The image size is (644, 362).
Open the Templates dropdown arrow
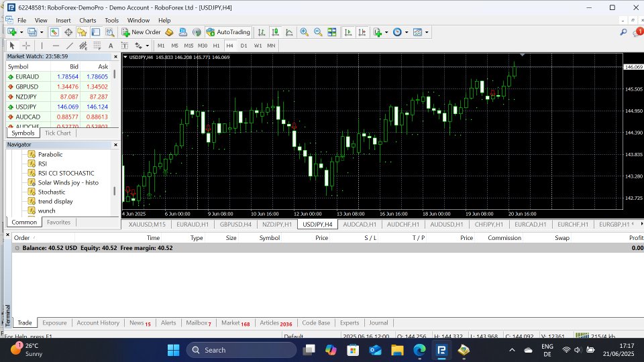(427, 32)
